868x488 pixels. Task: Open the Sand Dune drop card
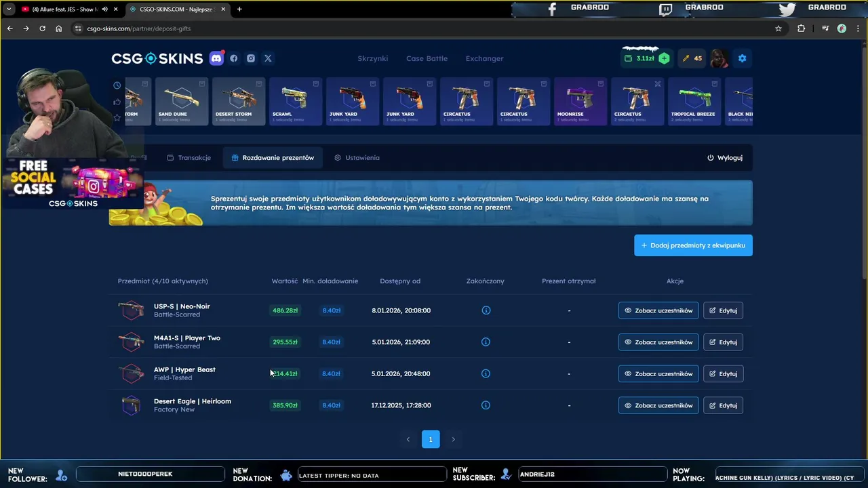[182, 101]
